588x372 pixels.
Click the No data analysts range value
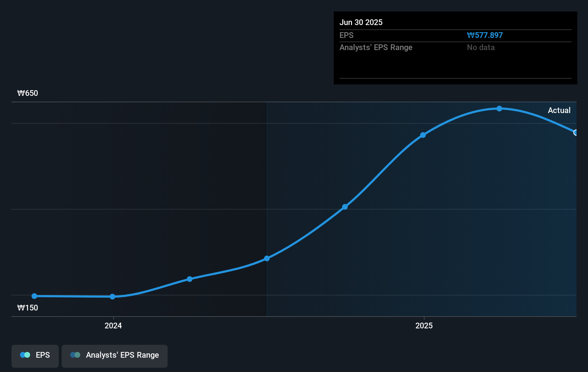point(481,47)
